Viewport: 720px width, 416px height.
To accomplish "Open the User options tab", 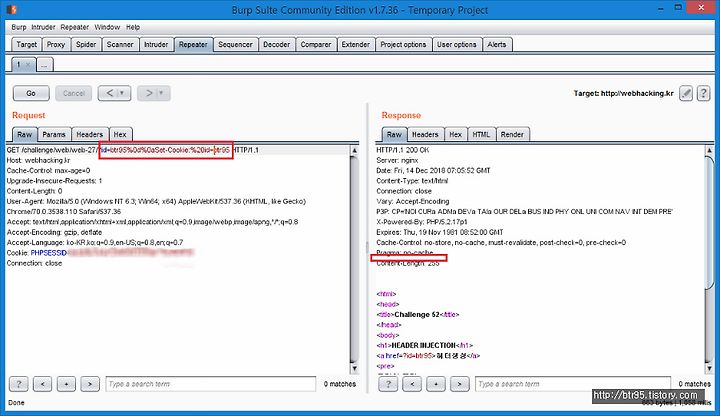I will [x=456, y=45].
